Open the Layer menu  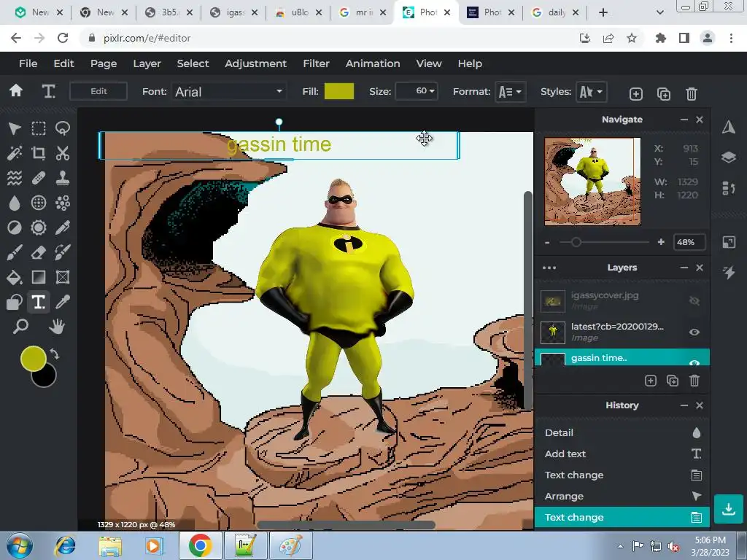tap(147, 63)
